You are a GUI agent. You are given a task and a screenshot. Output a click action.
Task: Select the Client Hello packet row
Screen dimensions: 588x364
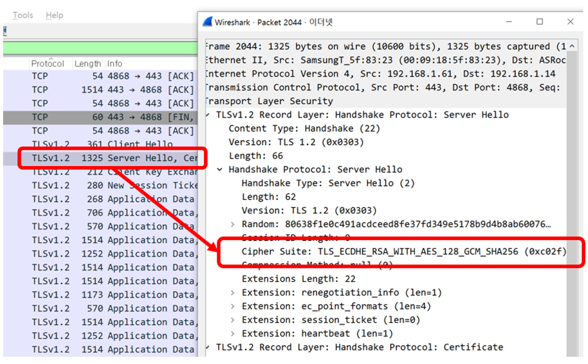coord(104,144)
